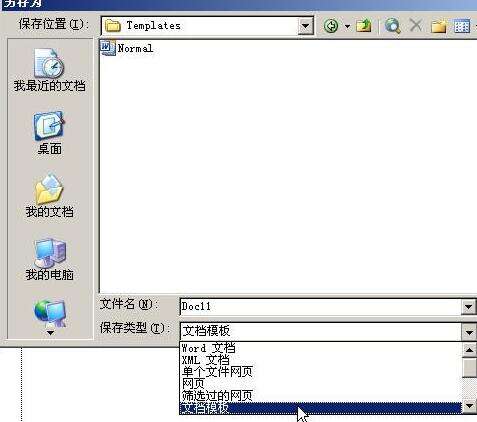Open the Search the Web icon
The height and width of the screenshot is (422, 477).
coord(392,26)
